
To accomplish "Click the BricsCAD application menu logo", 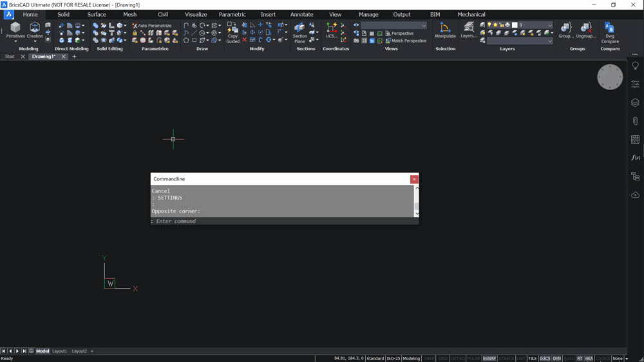I will tap(8, 14).
